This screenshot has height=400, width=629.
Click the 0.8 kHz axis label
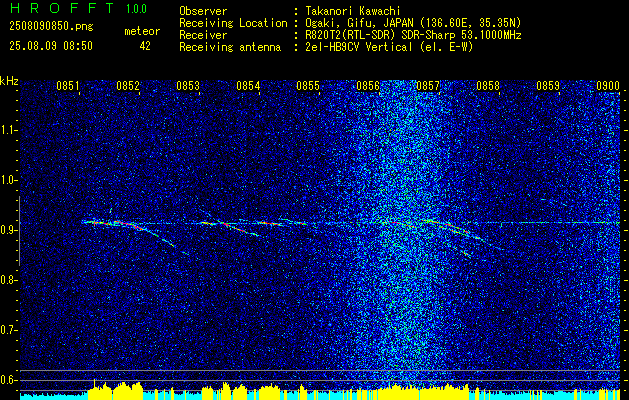[x=8, y=280]
